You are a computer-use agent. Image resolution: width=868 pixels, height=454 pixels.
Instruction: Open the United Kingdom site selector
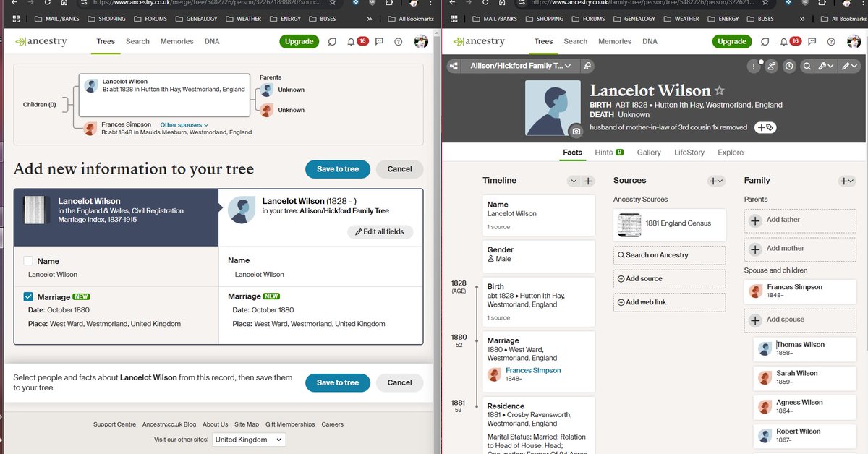[249, 440]
